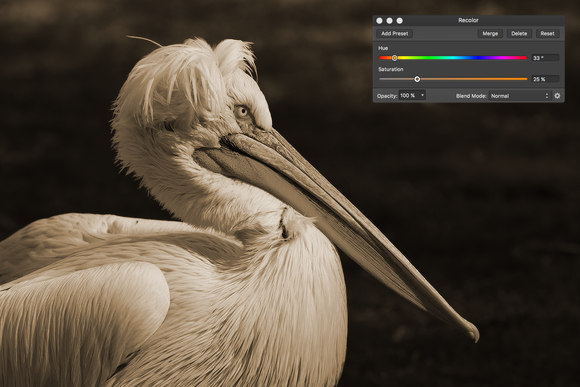Click the pelican's eye on the canvas
The image size is (580, 387).
(x=242, y=111)
